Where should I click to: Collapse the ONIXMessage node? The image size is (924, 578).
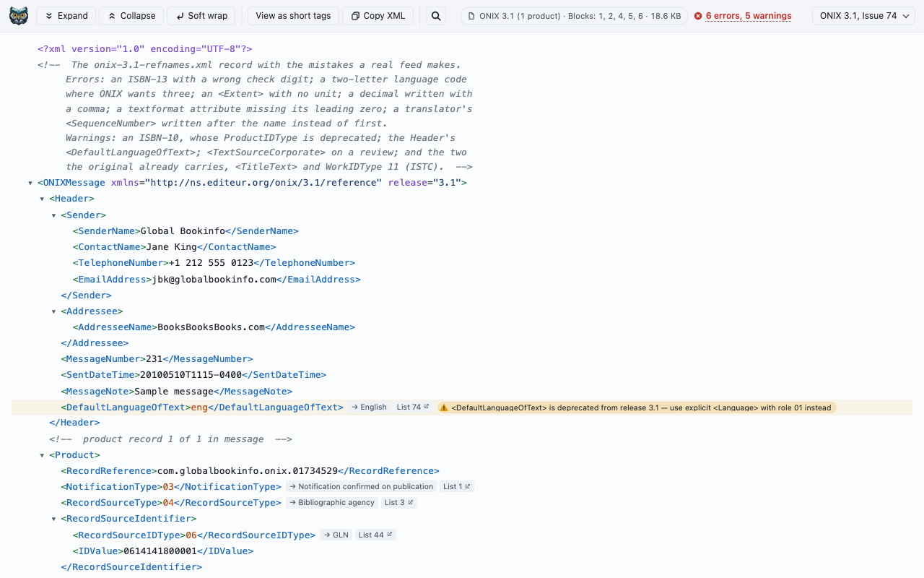(x=30, y=183)
